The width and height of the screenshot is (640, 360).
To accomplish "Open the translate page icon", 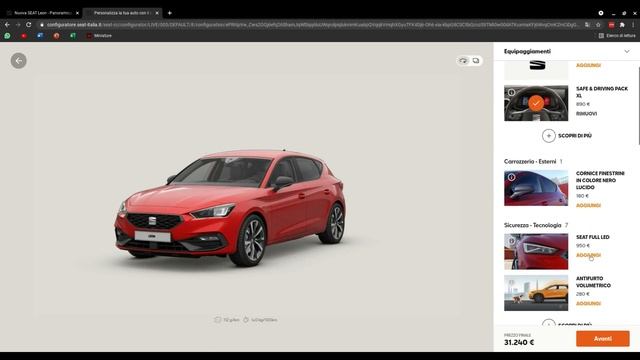I will (588, 24).
